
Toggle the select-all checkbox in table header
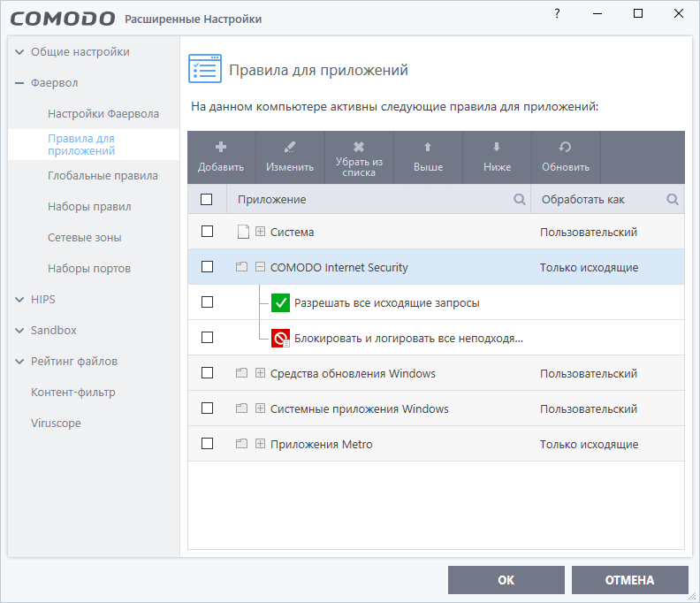(208, 200)
